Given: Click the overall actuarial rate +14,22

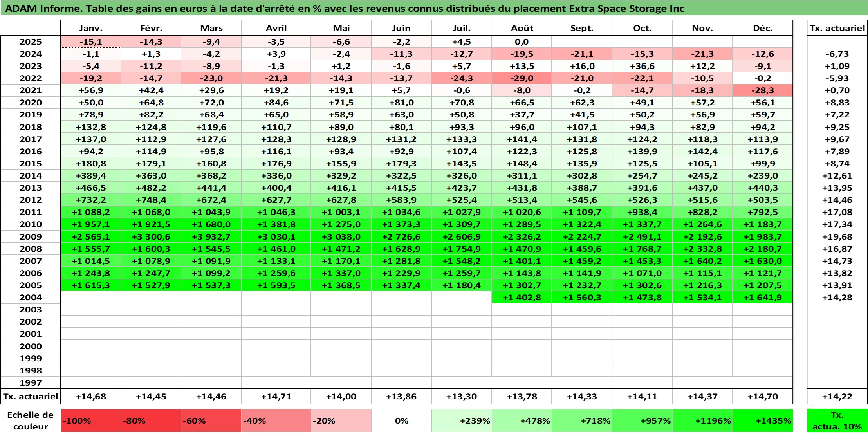Looking at the screenshot, I should pos(837,396).
